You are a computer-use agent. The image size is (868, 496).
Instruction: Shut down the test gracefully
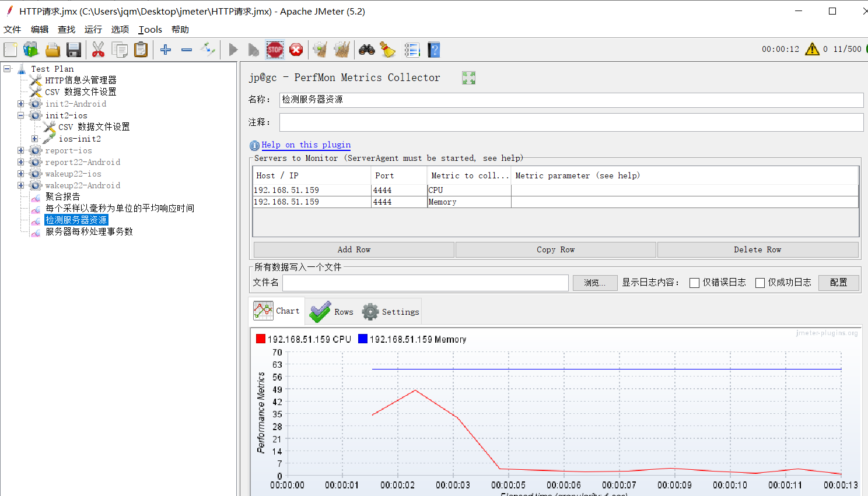point(296,50)
